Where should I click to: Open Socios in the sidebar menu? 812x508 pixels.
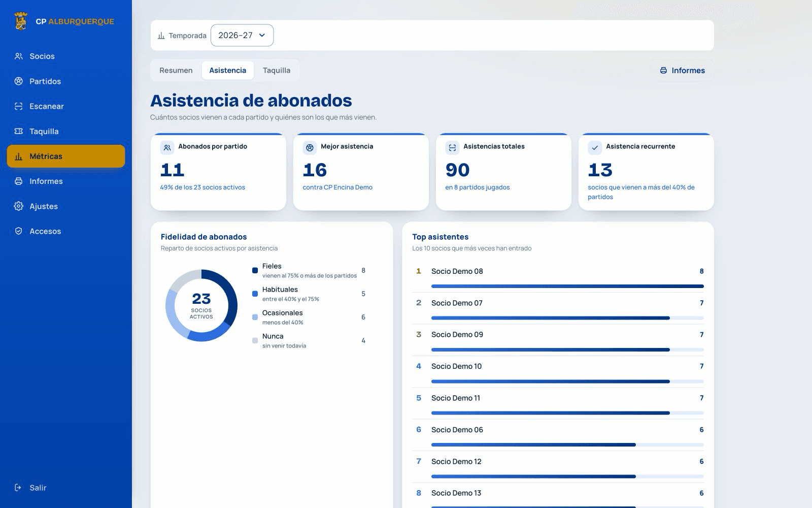[x=66, y=56]
